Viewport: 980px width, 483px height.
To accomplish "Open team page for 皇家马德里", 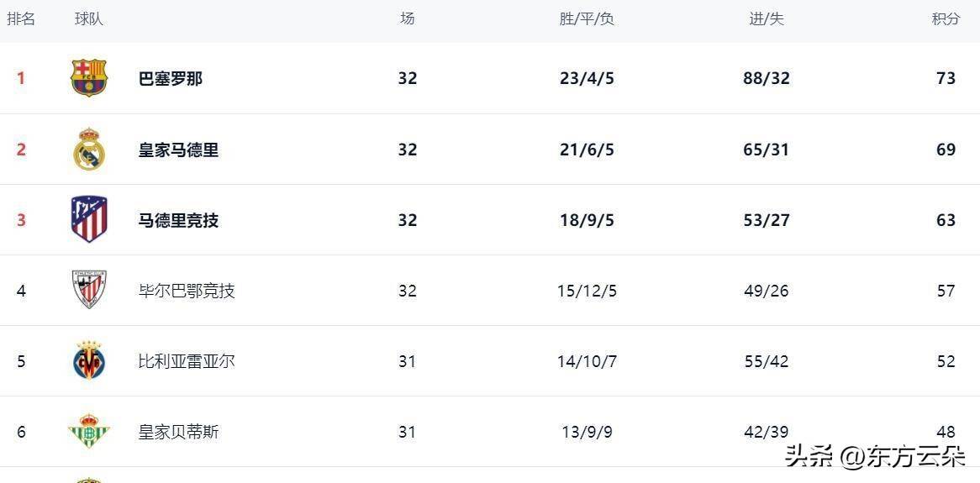I will (x=178, y=150).
